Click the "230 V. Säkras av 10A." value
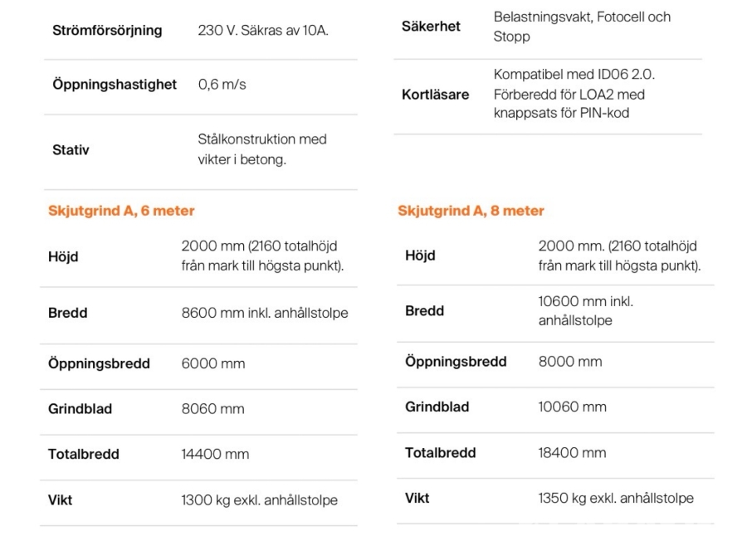Image resolution: width=747 pixels, height=560 pixels. click(x=263, y=31)
